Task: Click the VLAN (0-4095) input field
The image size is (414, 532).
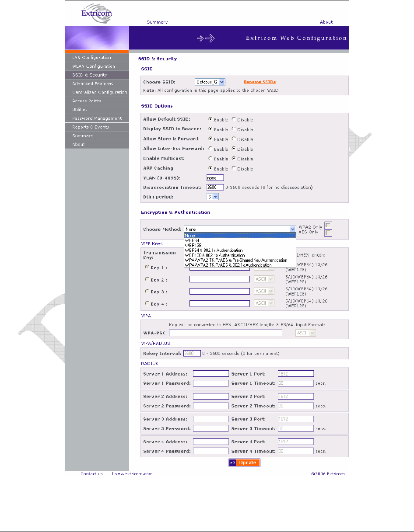Action: coord(215,178)
